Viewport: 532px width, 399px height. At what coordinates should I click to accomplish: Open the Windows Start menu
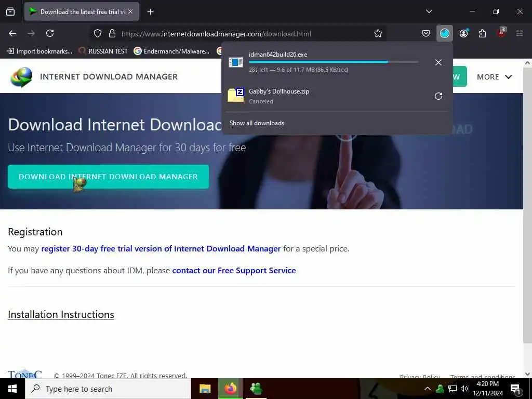(x=12, y=389)
